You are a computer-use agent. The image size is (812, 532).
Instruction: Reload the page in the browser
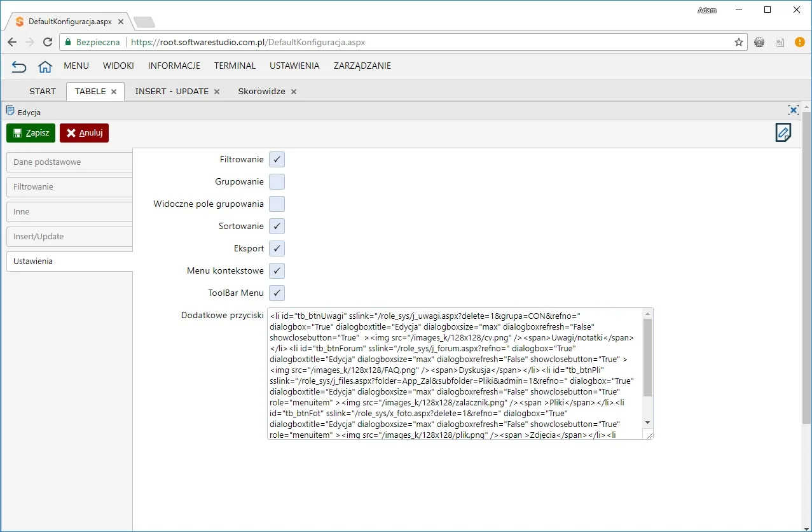[48, 42]
